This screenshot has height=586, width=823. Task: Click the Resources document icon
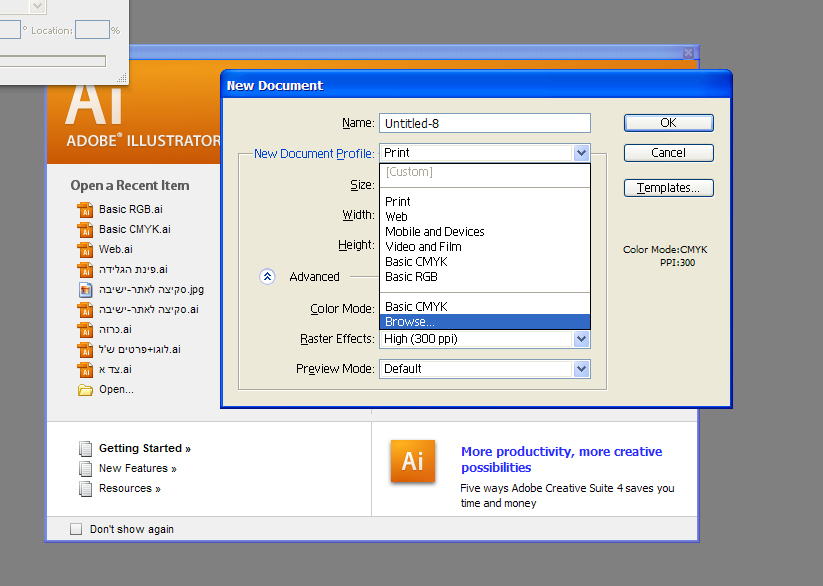click(x=86, y=489)
